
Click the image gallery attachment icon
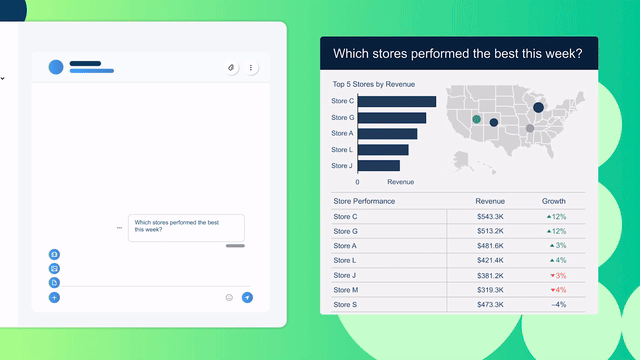54,269
